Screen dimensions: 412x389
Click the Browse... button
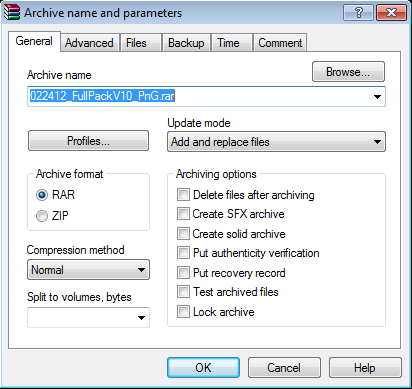(348, 72)
